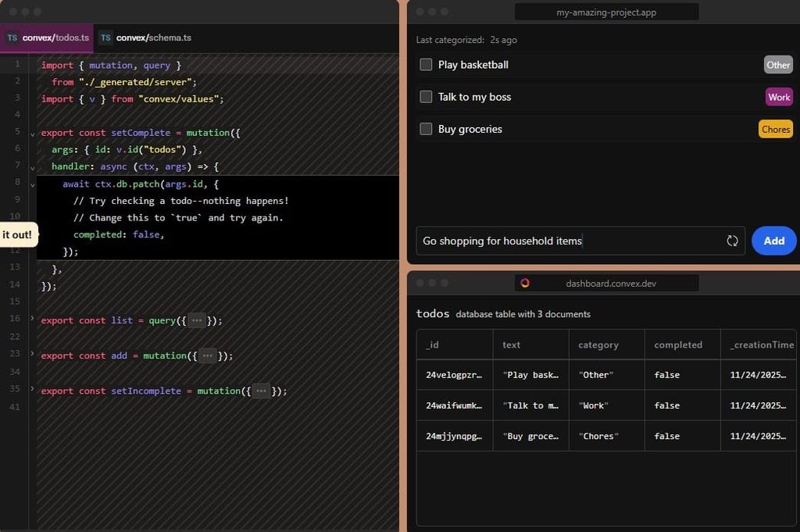Click the 'it out!' tooltip bubble
Viewport: 800px width, 532px height.
click(x=17, y=234)
